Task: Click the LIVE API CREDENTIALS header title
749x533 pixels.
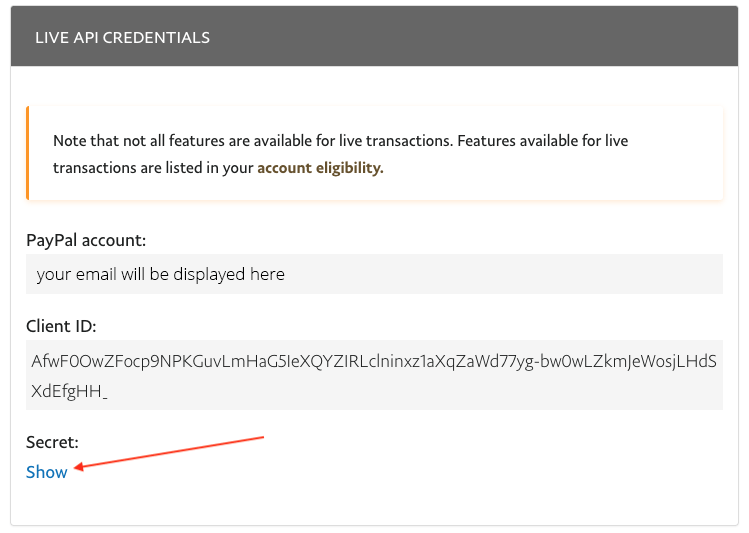Action: pyautogui.click(x=122, y=38)
